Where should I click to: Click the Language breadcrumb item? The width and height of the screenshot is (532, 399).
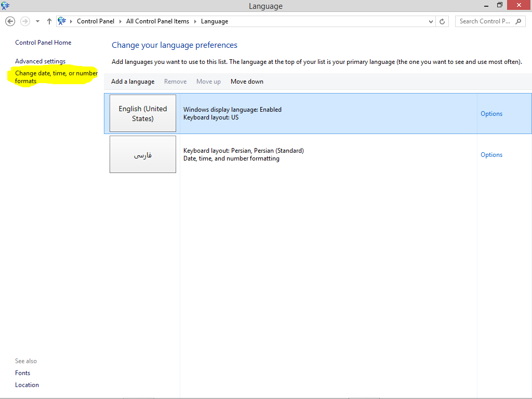point(215,21)
